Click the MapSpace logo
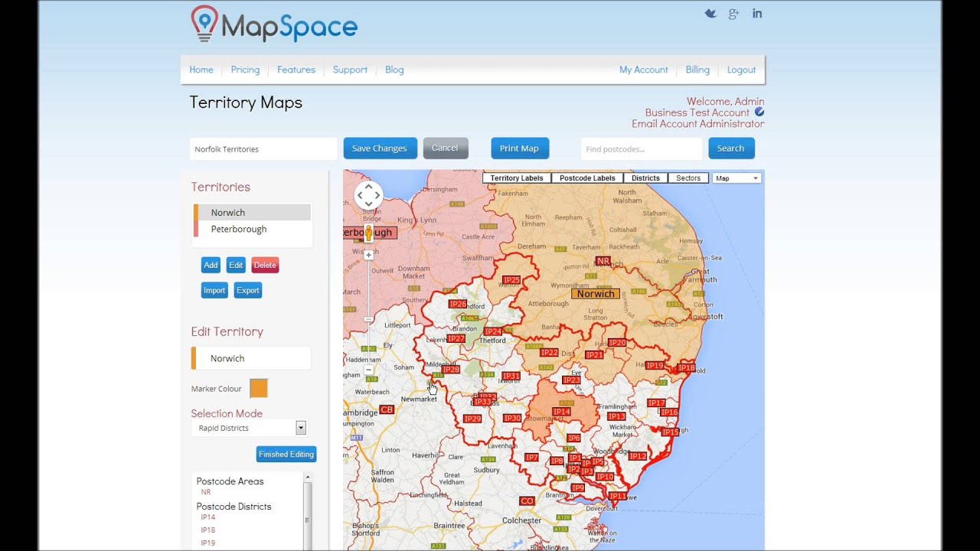Image resolution: width=980 pixels, height=551 pixels. pos(274,24)
